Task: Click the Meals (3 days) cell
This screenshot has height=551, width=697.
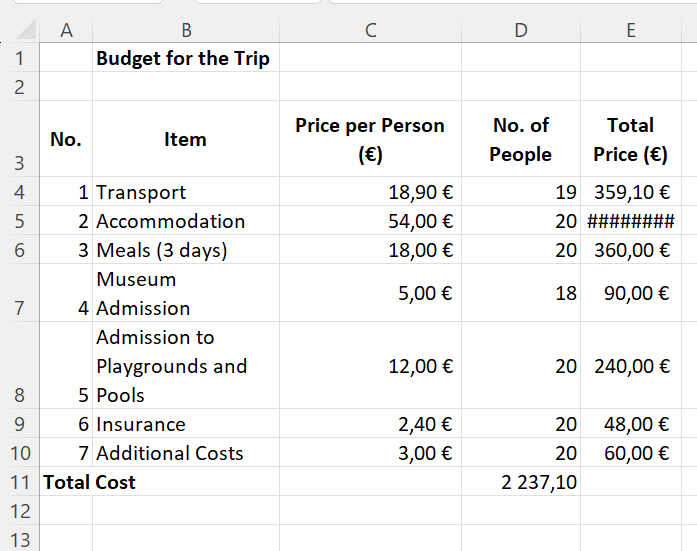Action: (185, 251)
